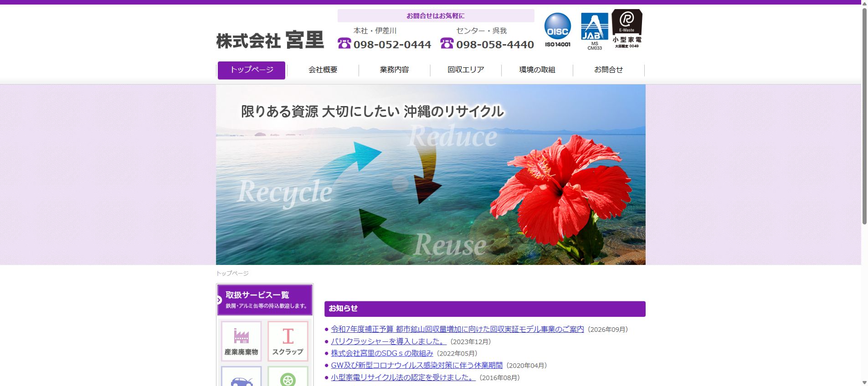
Task: Open the パリクラッシャーを導入しました news link
Action: coord(389,341)
